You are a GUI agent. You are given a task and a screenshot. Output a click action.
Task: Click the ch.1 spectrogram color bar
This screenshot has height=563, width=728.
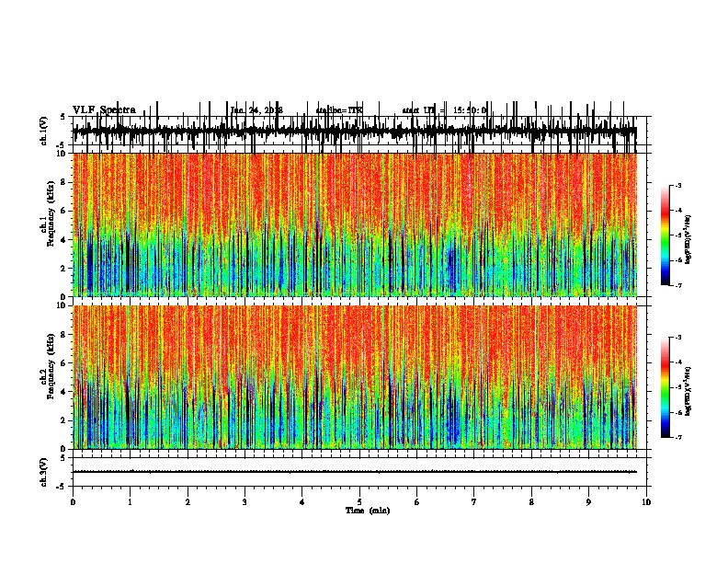point(665,236)
